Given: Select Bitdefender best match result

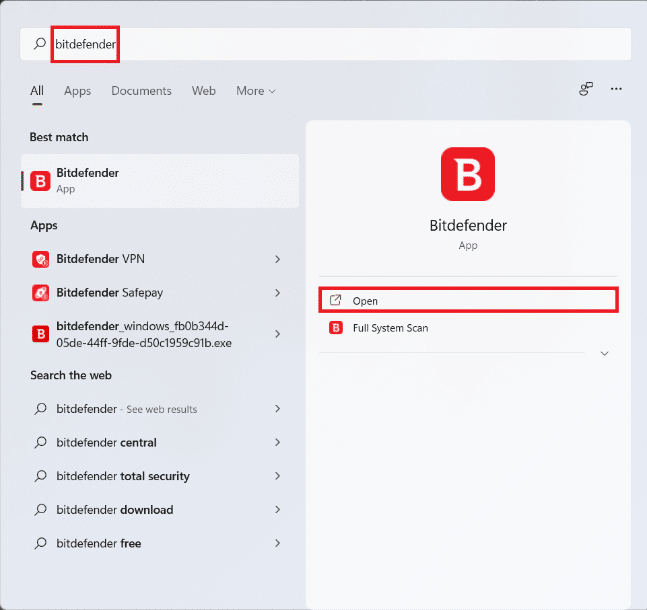Looking at the screenshot, I should (x=160, y=180).
